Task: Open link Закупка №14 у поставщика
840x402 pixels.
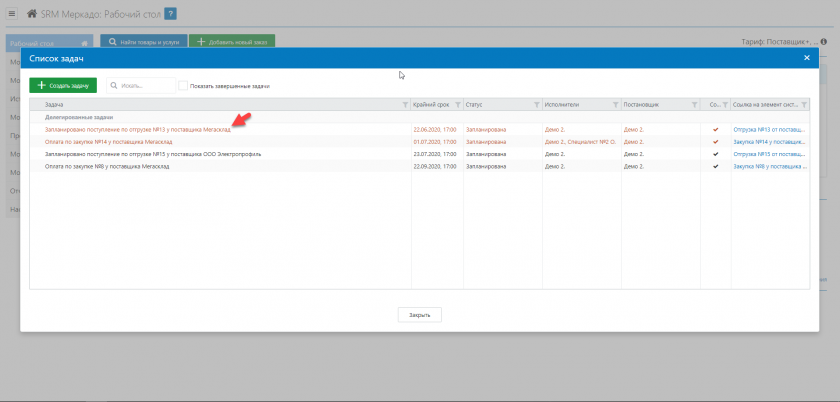Action: [768, 142]
